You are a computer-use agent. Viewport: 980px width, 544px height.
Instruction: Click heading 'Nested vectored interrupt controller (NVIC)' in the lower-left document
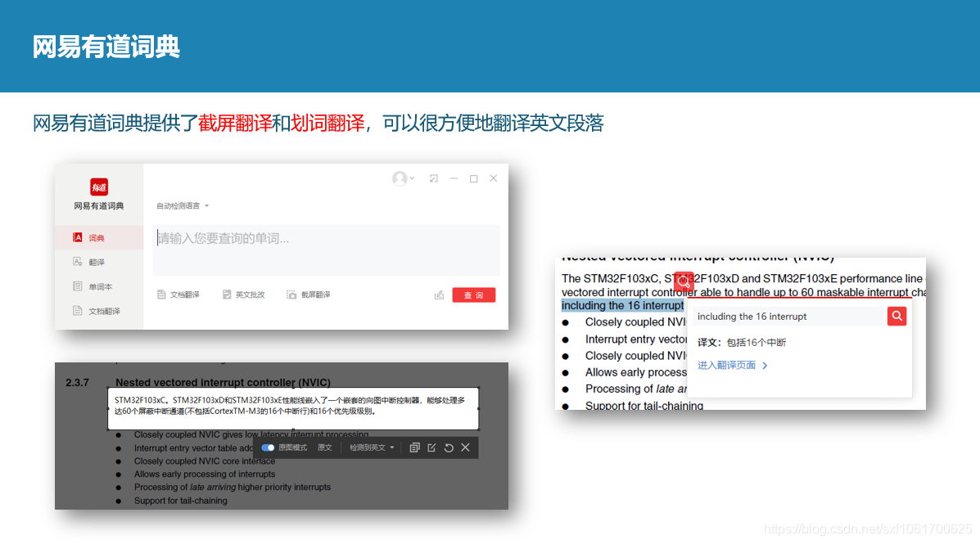[224, 382]
